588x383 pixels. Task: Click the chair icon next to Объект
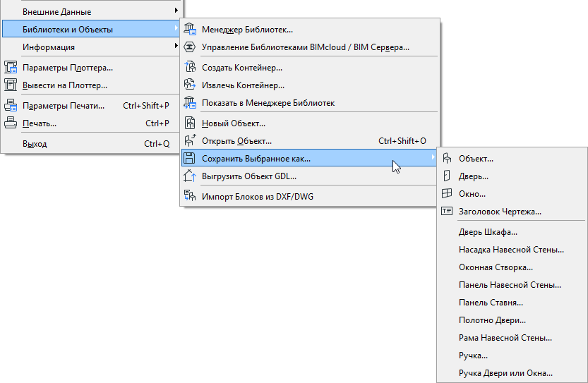(x=447, y=158)
